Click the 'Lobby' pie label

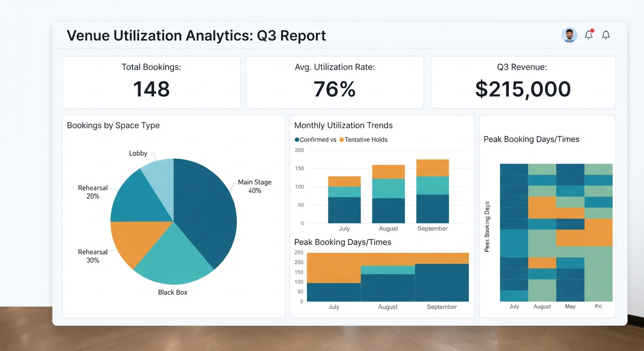click(138, 153)
